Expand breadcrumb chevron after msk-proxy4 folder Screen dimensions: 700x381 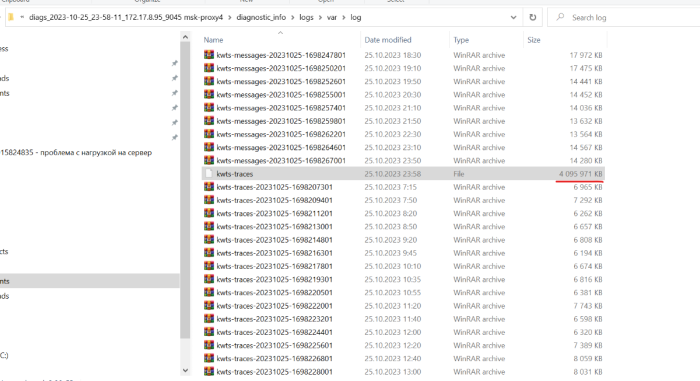229,17
